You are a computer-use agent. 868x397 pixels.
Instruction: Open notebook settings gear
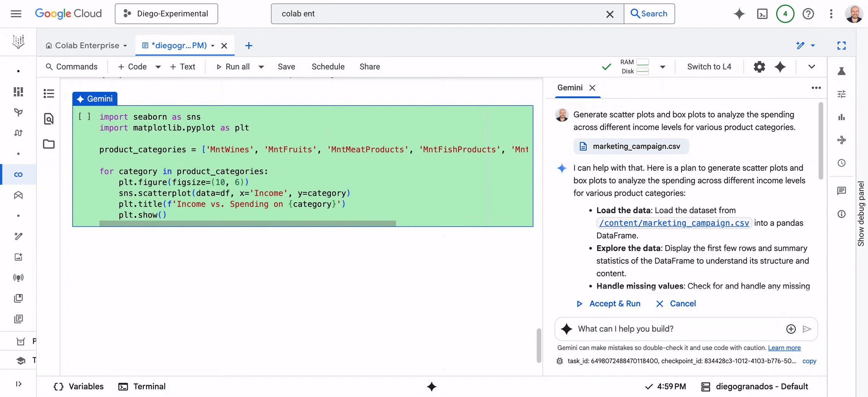(759, 67)
